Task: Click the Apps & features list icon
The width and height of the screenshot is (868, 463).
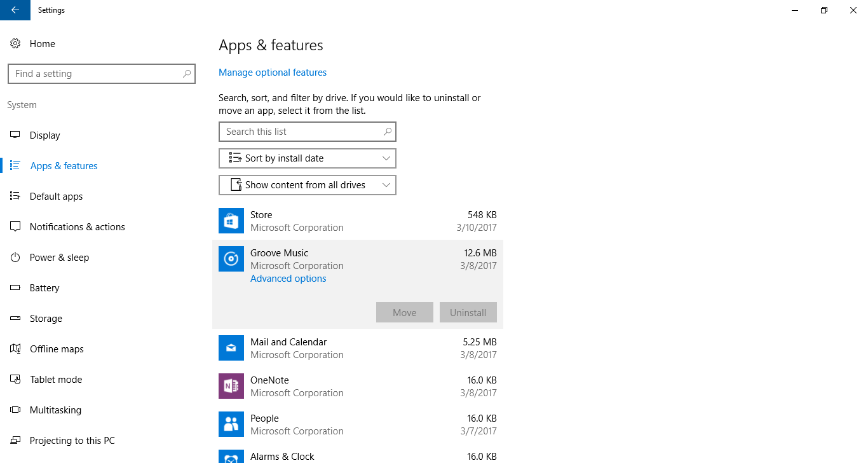Action: click(x=15, y=165)
